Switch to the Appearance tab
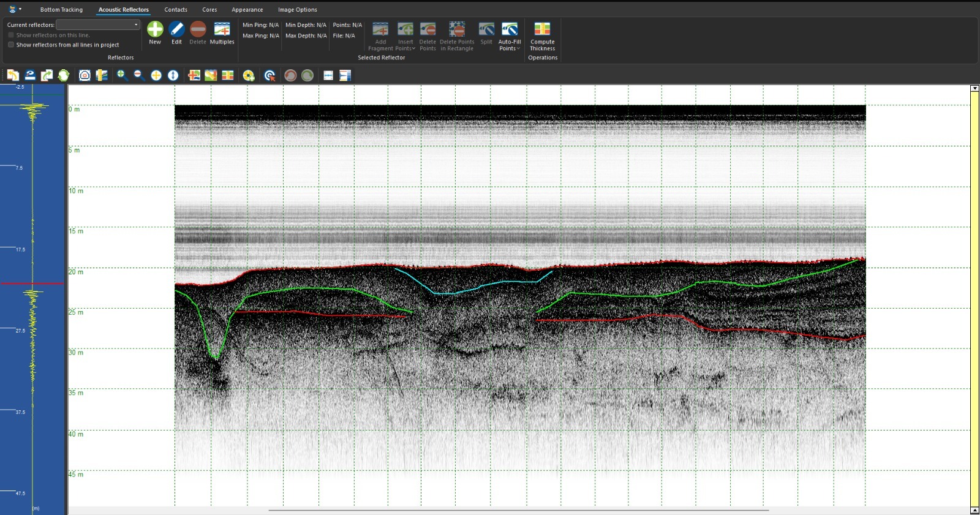The height and width of the screenshot is (515, 980). (247, 10)
